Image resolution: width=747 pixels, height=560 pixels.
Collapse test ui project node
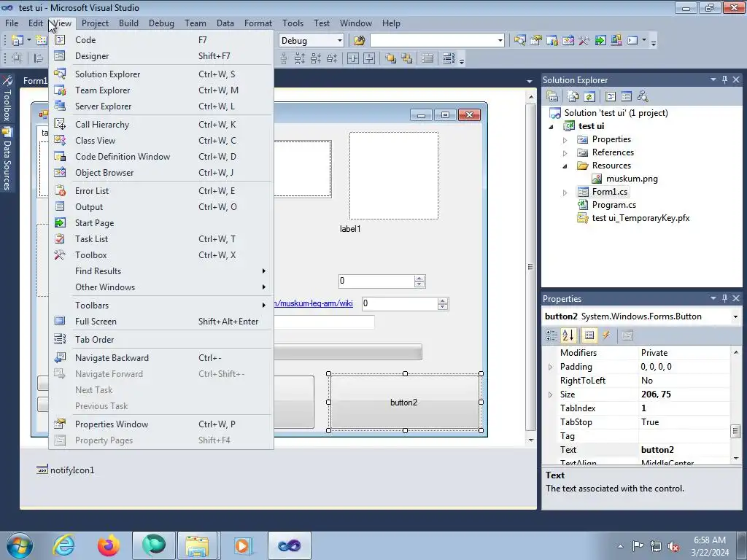[551, 127]
